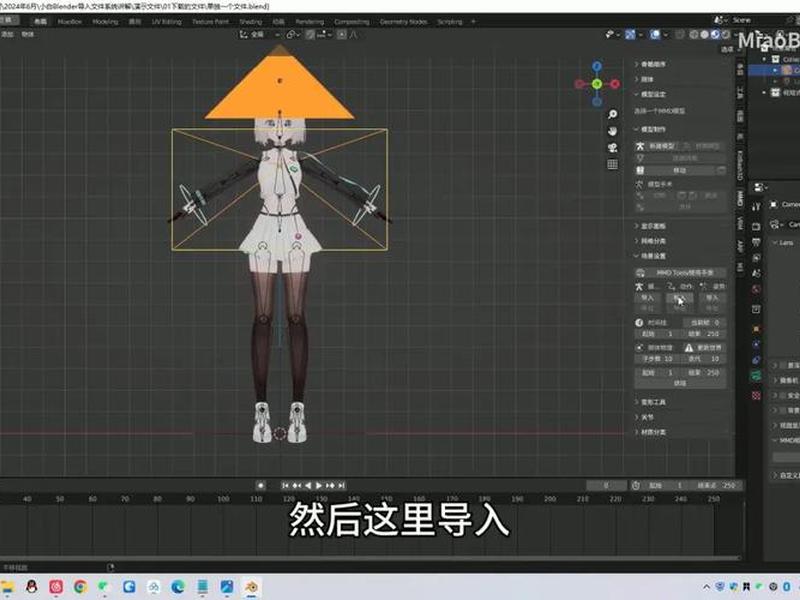Click the blue Z axis on the navigation gizmo
800x600 pixels.
coord(597,66)
